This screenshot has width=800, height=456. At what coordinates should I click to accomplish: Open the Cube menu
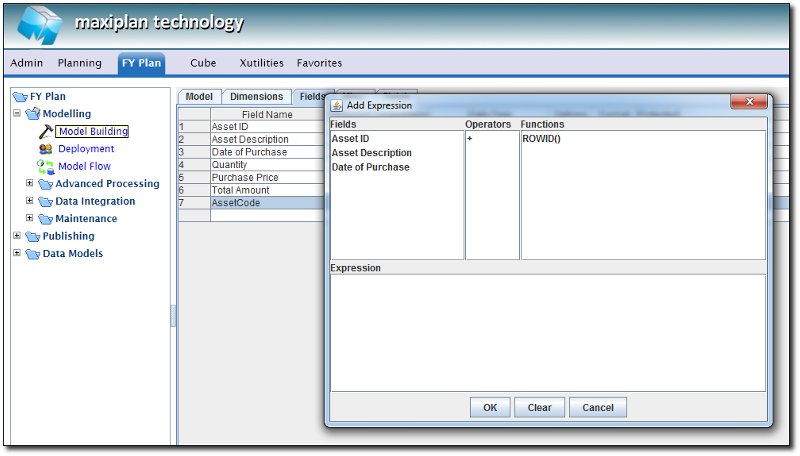[203, 63]
